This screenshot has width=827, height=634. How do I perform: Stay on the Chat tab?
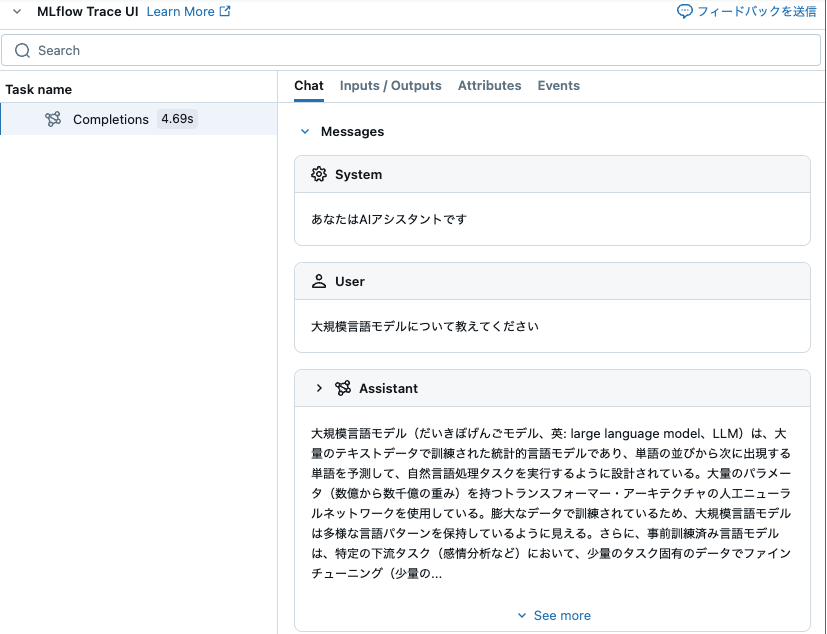click(308, 86)
